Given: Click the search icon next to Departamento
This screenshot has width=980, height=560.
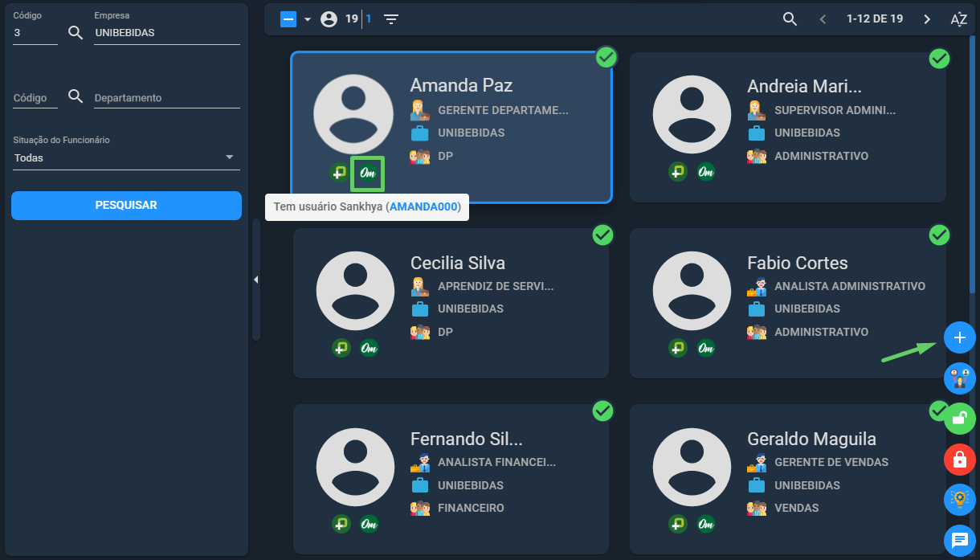Looking at the screenshot, I should 76,97.
